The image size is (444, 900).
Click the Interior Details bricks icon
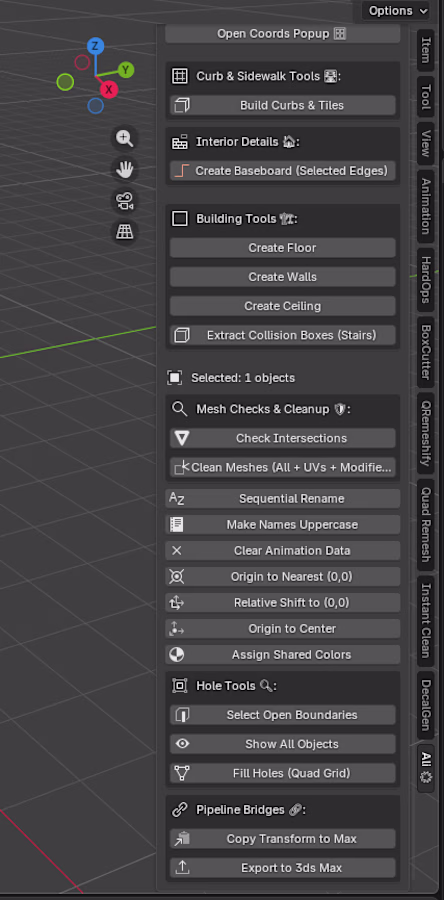point(180,142)
